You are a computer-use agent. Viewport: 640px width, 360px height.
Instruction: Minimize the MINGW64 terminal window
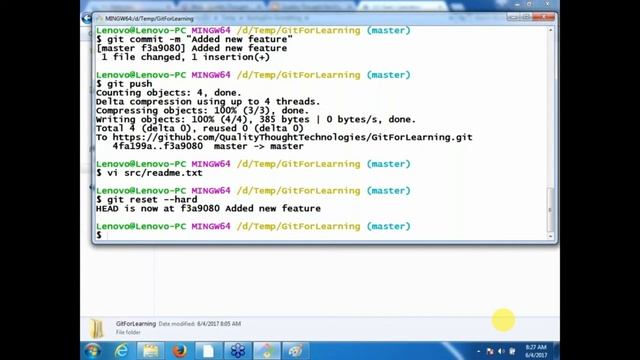513,17
